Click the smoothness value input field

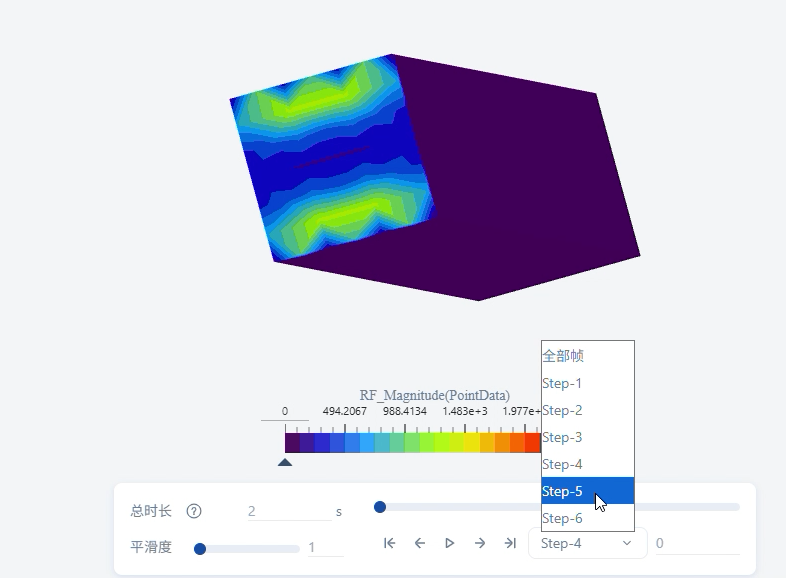pos(325,547)
